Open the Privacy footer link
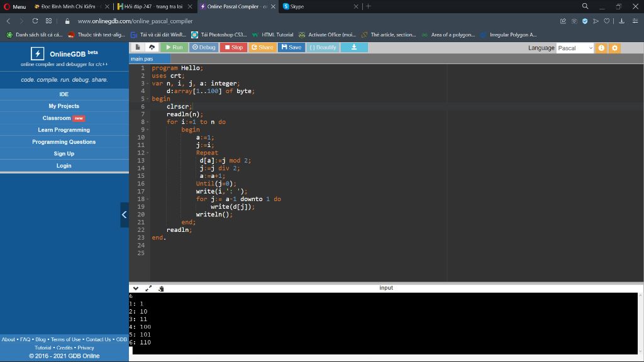 coord(86,348)
